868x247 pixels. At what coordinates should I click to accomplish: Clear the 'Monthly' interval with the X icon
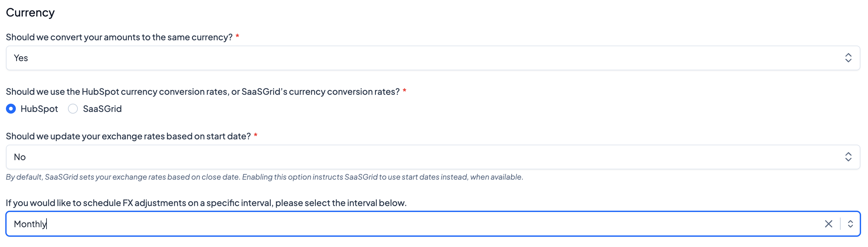point(828,224)
